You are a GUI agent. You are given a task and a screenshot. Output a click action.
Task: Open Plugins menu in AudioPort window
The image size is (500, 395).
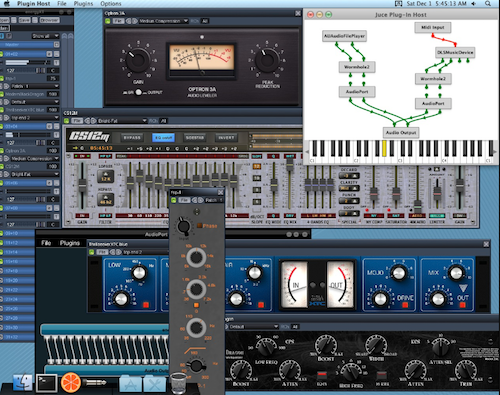[x=70, y=243]
